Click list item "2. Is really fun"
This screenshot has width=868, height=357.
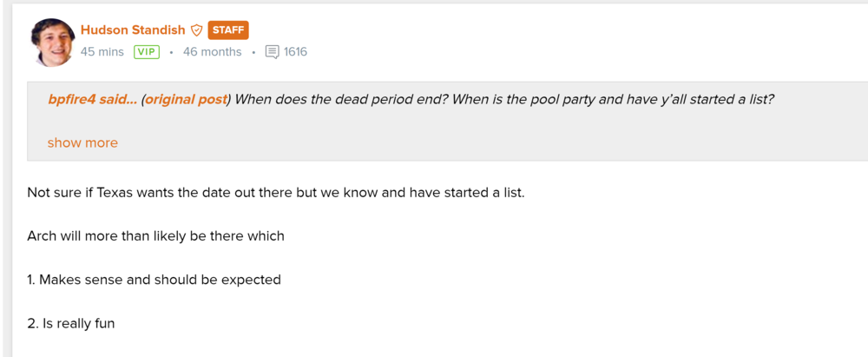(x=71, y=323)
